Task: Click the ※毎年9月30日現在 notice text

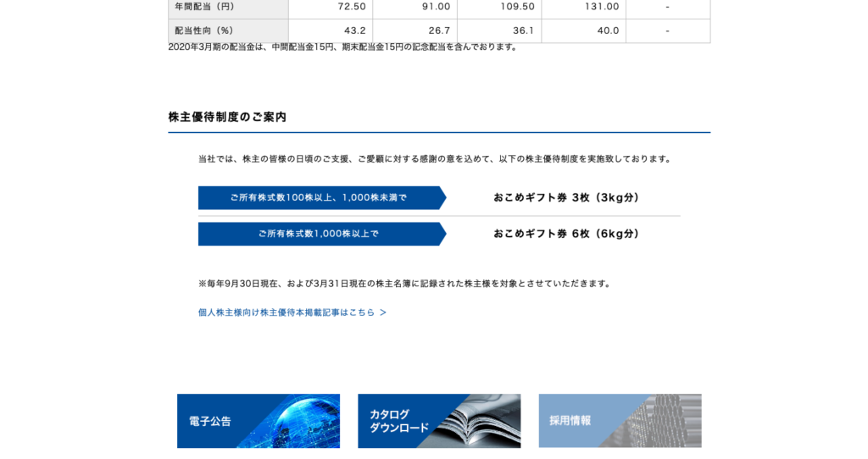Action: pos(406,284)
